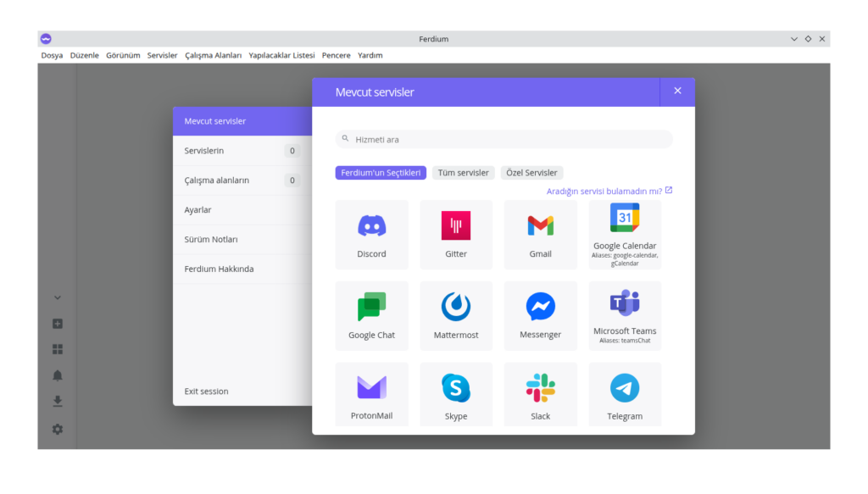This screenshot has width=868, height=494.
Task: Add the Slack service
Action: (x=540, y=394)
